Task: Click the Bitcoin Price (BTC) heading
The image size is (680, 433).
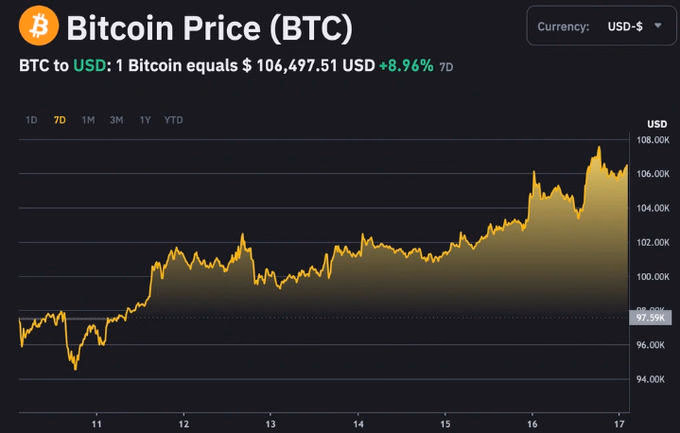Action: point(209,28)
